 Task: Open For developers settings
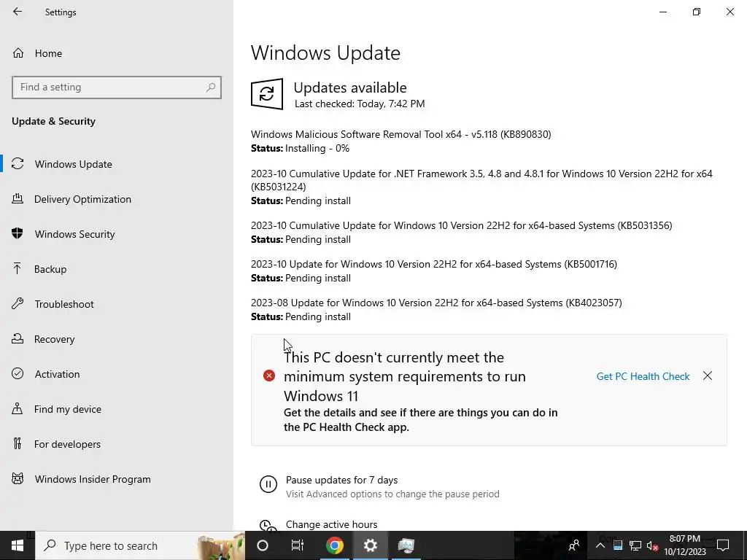pyautogui.click(x=67, y=444)
